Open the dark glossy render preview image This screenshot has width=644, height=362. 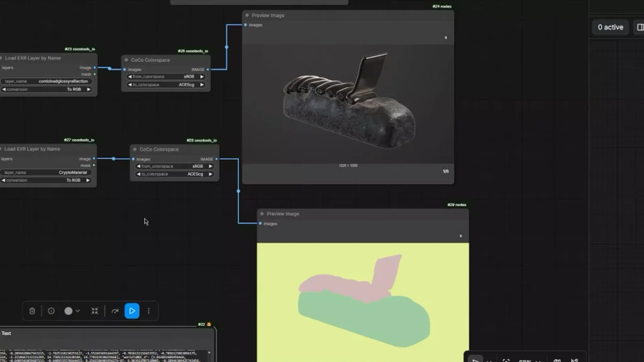coord(348,104)
